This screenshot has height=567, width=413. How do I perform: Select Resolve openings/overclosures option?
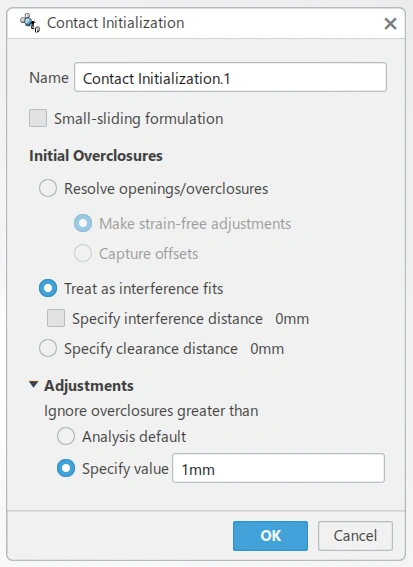click(x=48, y=188)
